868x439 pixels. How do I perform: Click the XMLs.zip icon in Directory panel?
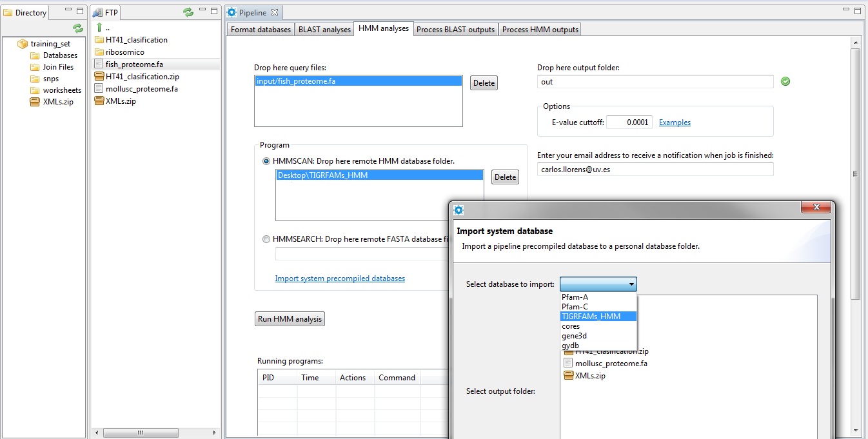(35, 102)
